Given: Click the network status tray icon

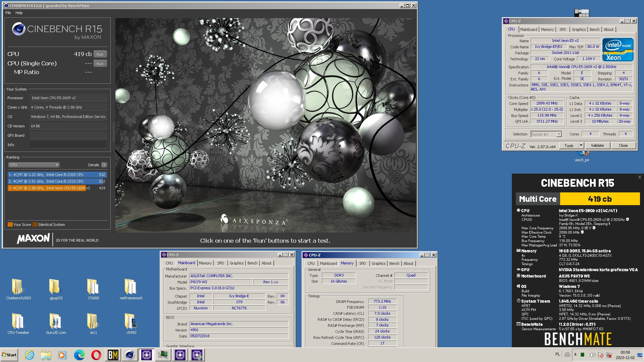Looking at the screenshot, I should pyautogui.click(x=609, y=355).
